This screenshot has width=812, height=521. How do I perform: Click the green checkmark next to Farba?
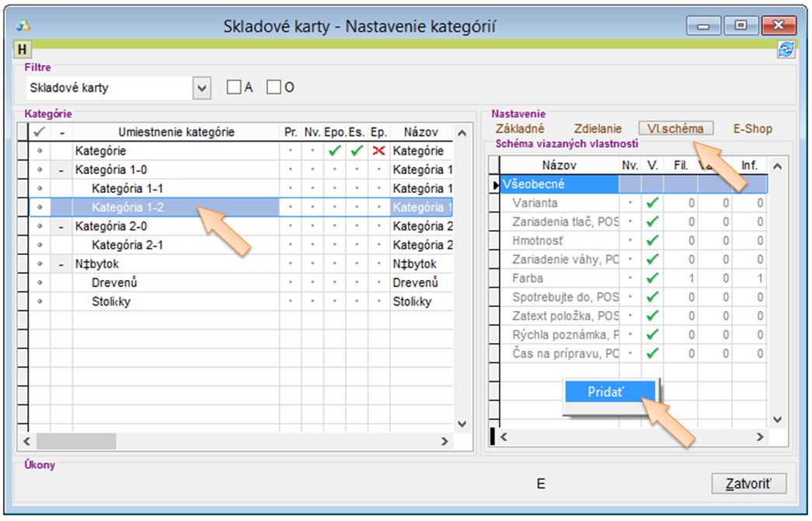[653, 278]
